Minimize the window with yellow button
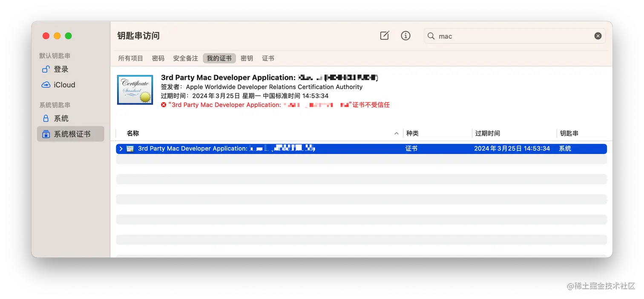The width and height of the screenshot is (644, 299). (x=57, y=36)
